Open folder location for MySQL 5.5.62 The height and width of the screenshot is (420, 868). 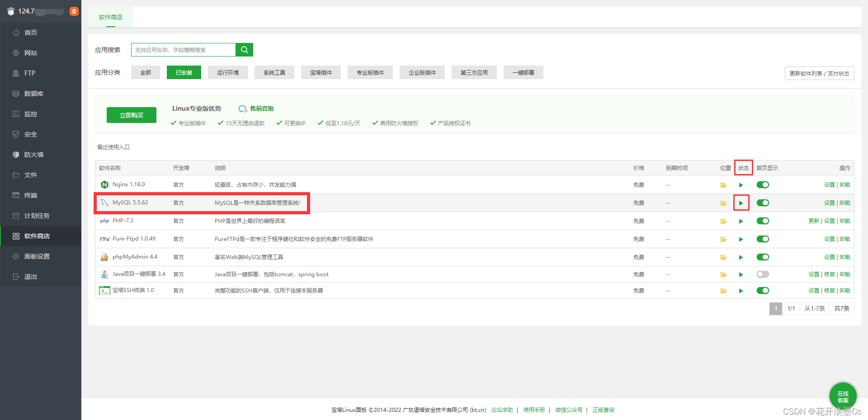[x=723, y=203]
